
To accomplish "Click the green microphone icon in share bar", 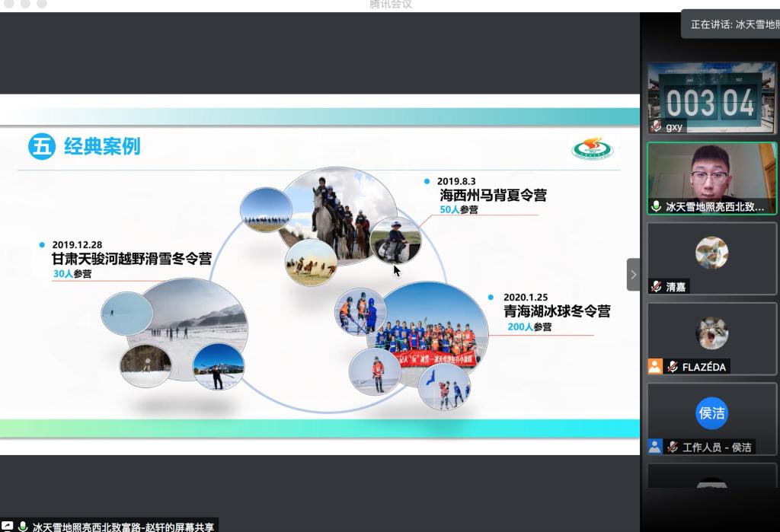I will tap(23, 526).
